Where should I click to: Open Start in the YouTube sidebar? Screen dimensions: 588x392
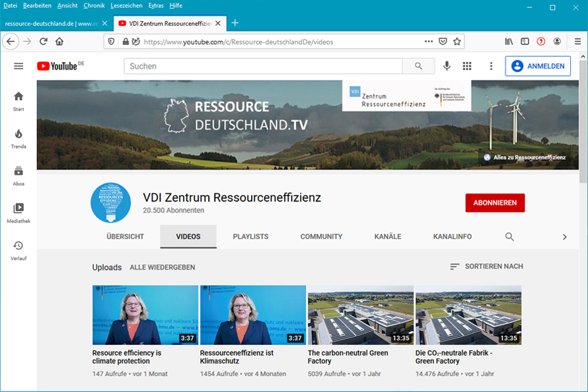click(18, 102)
